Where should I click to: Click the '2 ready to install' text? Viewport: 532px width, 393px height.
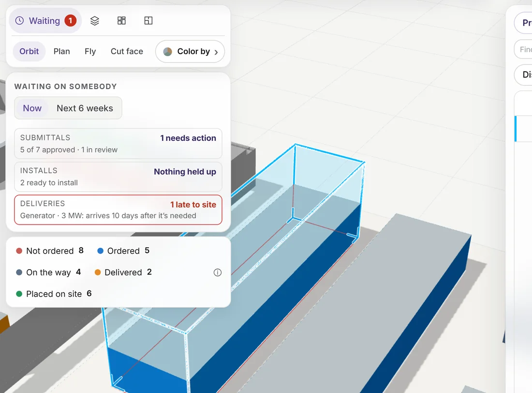pyautogui.click(x=49, y=183)
